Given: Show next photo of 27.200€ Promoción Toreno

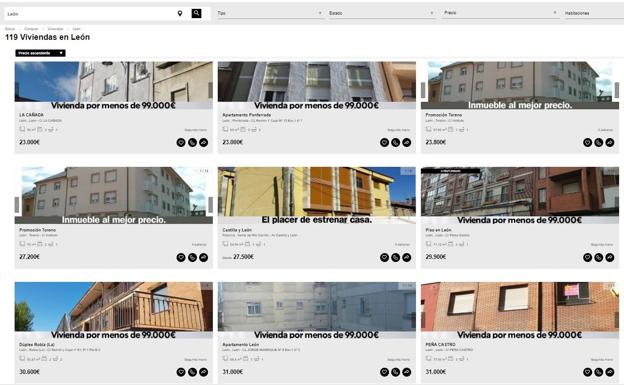Looking at the screenshot, I should coord(210,205).
